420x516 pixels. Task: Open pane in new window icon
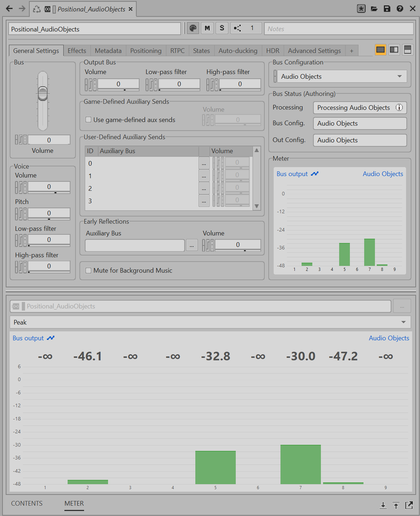[409, 505]
